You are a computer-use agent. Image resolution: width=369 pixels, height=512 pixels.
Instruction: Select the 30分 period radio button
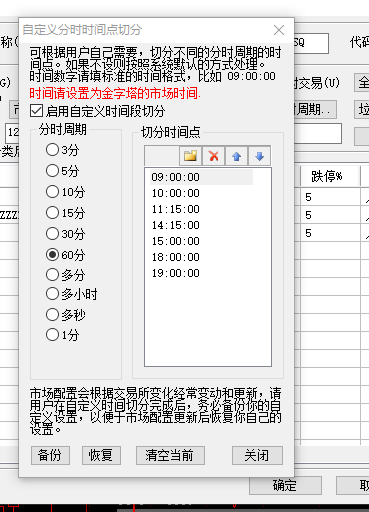(x=52, y=234)
